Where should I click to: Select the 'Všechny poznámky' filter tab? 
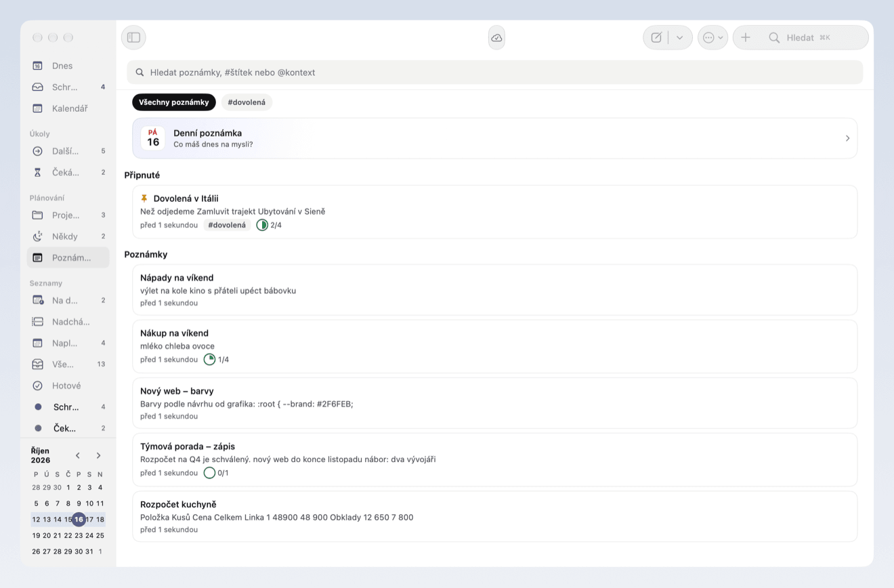(174, 102)
